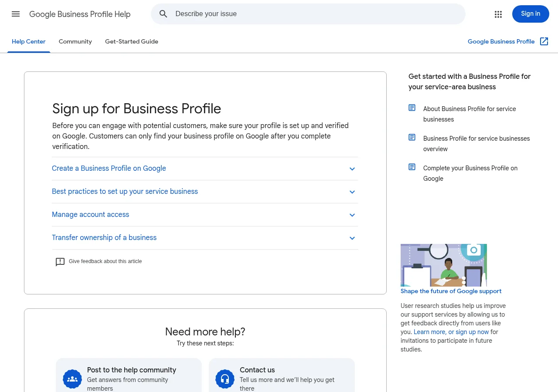Click the Contact us headset icon
This screenshot has width=558, height=392.
click(x=225, y=379)
